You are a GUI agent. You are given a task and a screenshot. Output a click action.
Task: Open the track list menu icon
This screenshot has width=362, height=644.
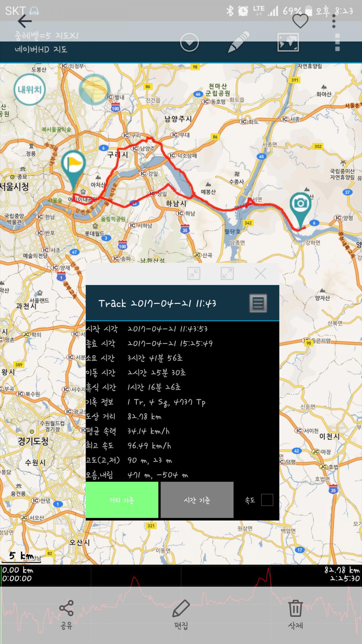(258, 303)
